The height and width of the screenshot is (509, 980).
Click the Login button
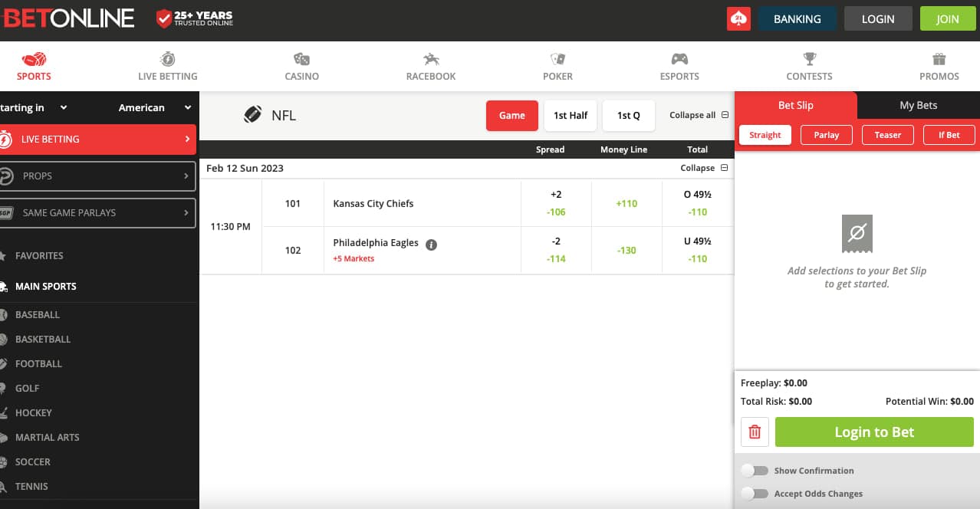[x=878, y=19]
